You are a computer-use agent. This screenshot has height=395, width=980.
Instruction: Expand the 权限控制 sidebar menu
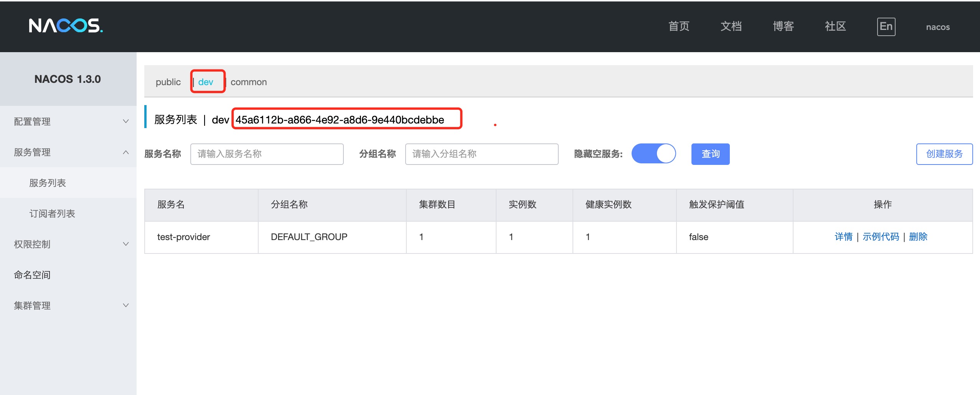(x=68, y=244)
